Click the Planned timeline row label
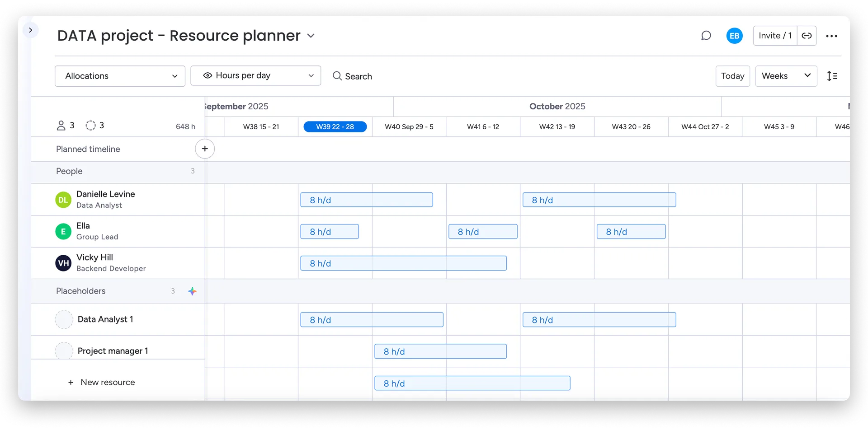This screenshot has width=868, height=430. [88, 149]
